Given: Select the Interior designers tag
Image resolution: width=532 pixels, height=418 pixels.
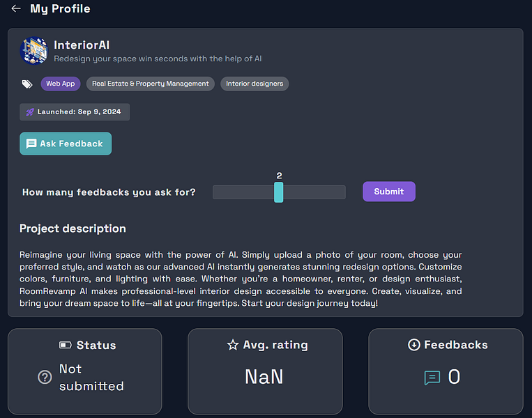Looking at the screenshot, I should coord(254,84).
